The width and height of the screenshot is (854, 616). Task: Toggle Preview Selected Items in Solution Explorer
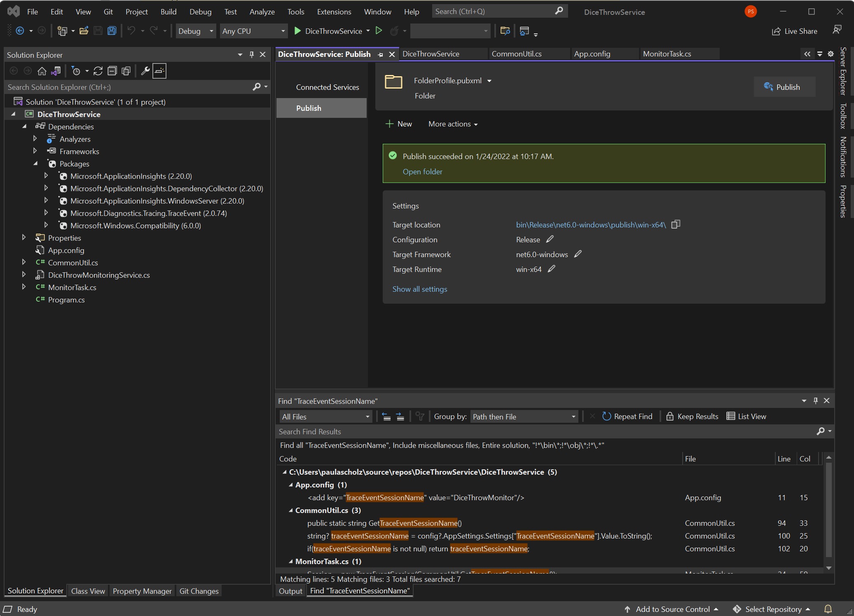[x=159, y=71]
